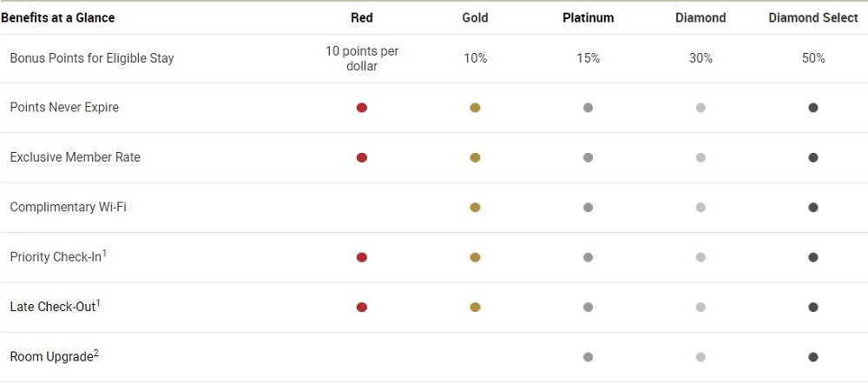The width and height of the screenshot is (868, 384).
Task: Click the Priority Check-In footnote 1 superscript
Action: pos(104,253)
